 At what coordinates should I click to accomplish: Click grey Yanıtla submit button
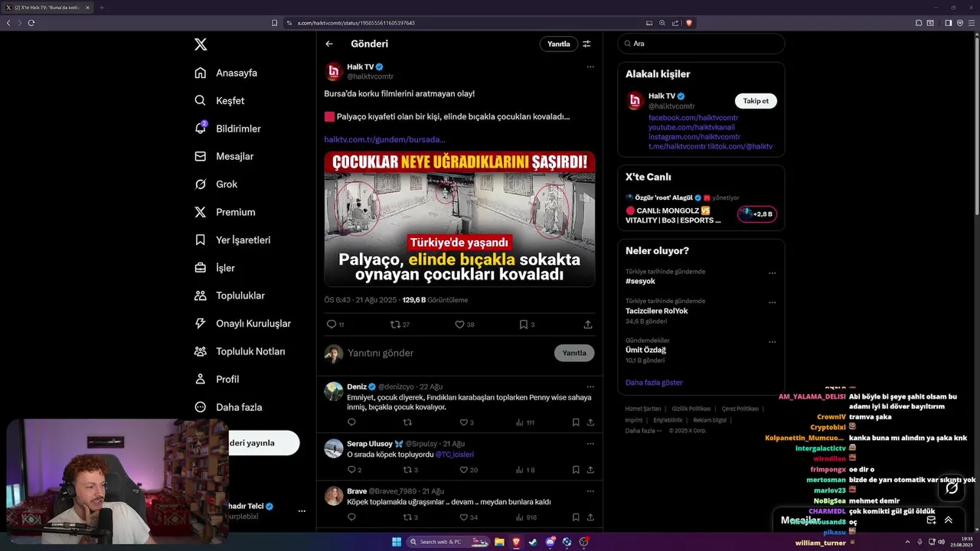point(574,353)
